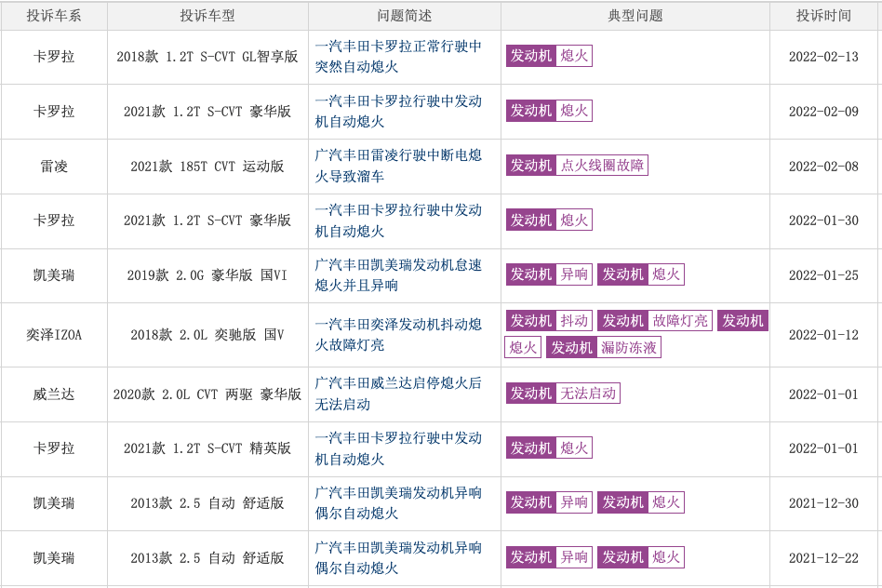The width and height of the screenshot is (882, 588).
Task: Click 发动机 熄火 tag in 2022-01-30 row
Action: (x=549, y=220)
